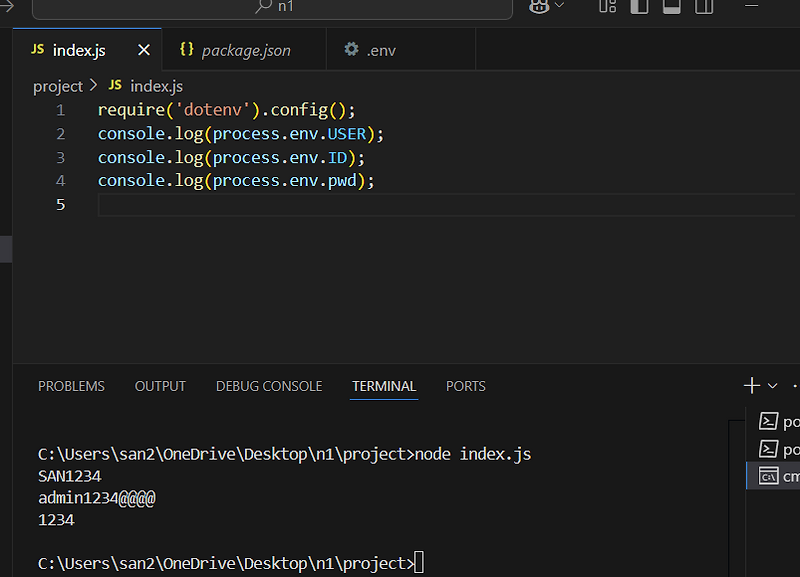Image resolution: width=800 pixels, height=577 pixels.
Task: Expand the project breadcrumb
Action: pos(58,86)
